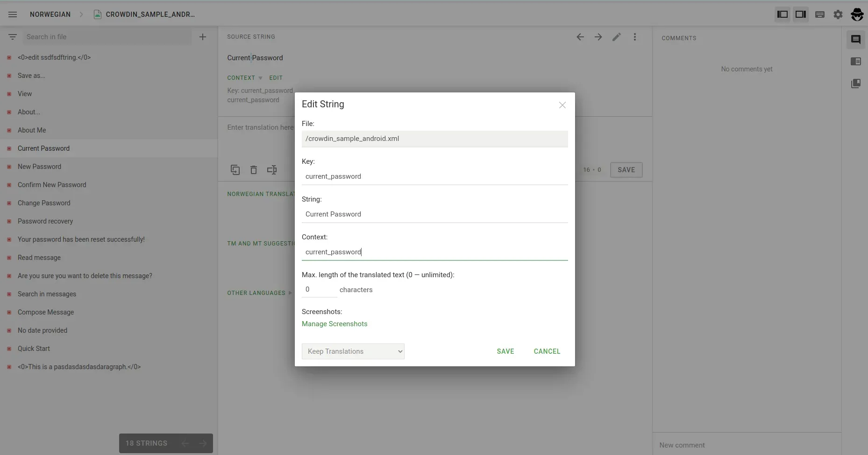Delete the translation with the trash icon

[254, 170]
